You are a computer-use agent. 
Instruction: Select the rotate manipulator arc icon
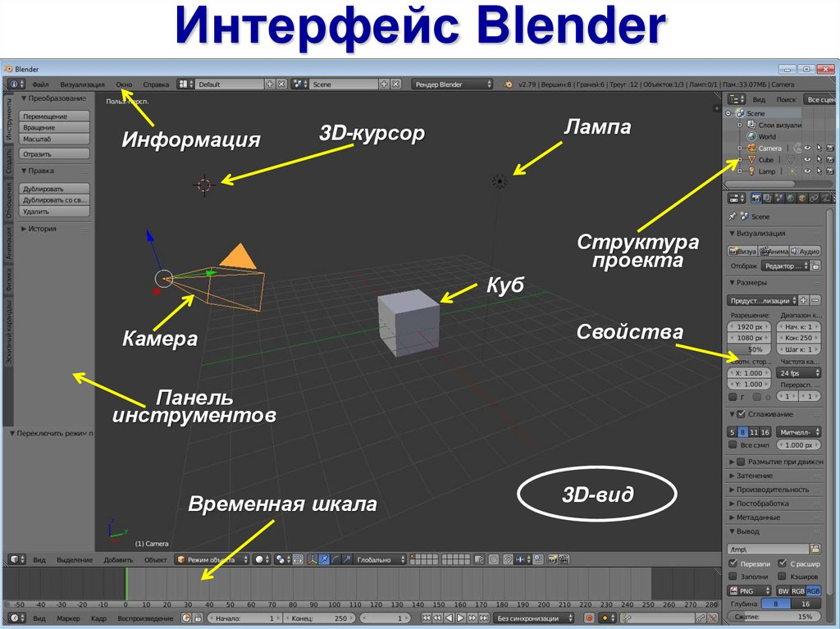(x=336, y=559)
